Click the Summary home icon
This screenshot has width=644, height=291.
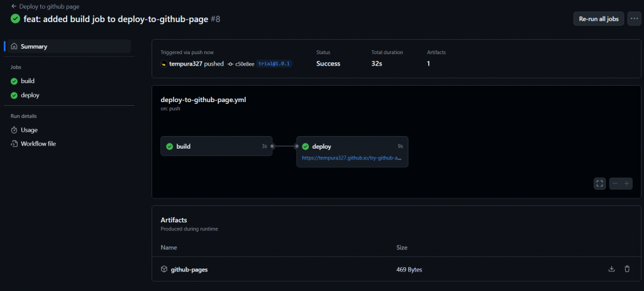pyautogui.click(x=14, y=47)
